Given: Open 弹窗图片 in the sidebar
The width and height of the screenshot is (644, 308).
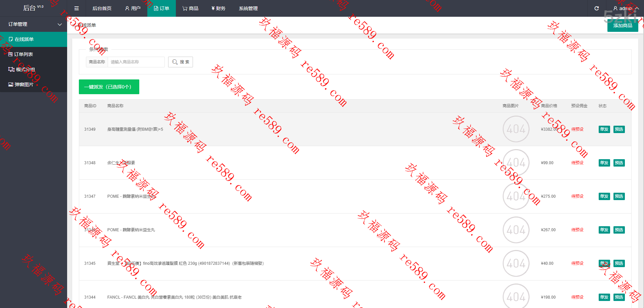Looking at the screenshot, I should 24,84.
